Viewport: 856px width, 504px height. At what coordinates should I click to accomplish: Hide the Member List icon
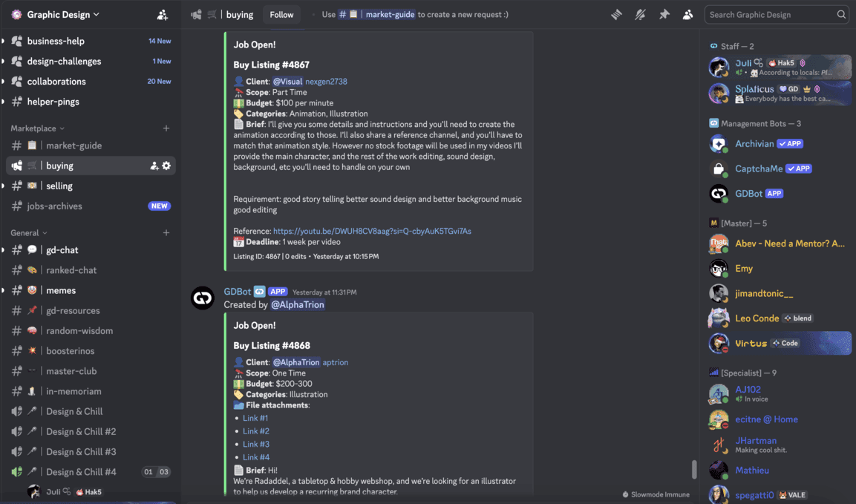click(687, 14)
